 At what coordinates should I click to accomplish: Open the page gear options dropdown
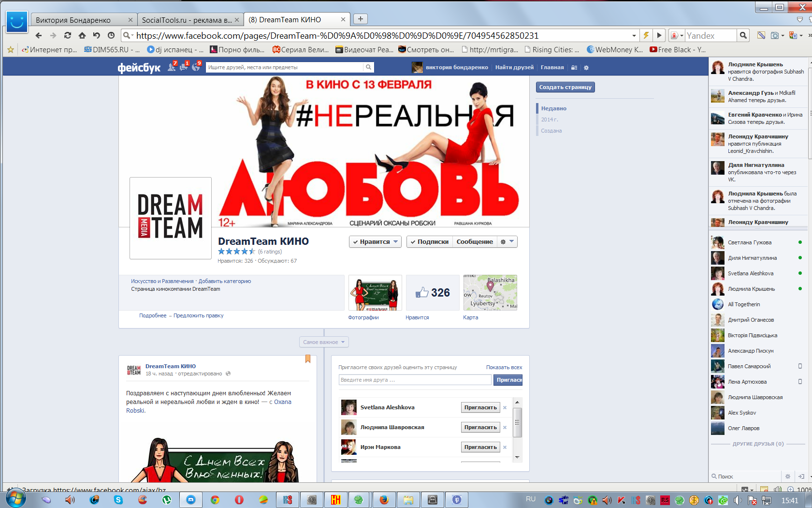pos(507,241)
